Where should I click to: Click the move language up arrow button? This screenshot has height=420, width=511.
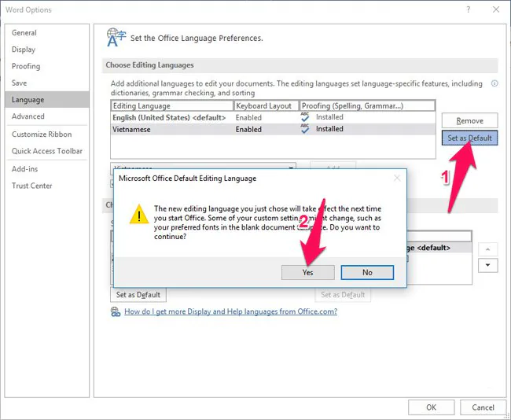coord(488,249)
